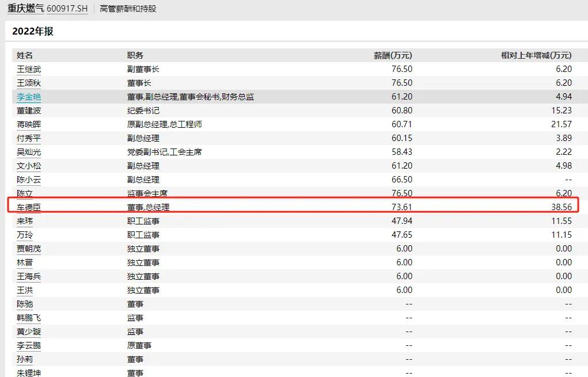The height and width of the screenshot is (377, 588).
Task: Open executive profile 孙莉
Action: (x=25, y=359)
